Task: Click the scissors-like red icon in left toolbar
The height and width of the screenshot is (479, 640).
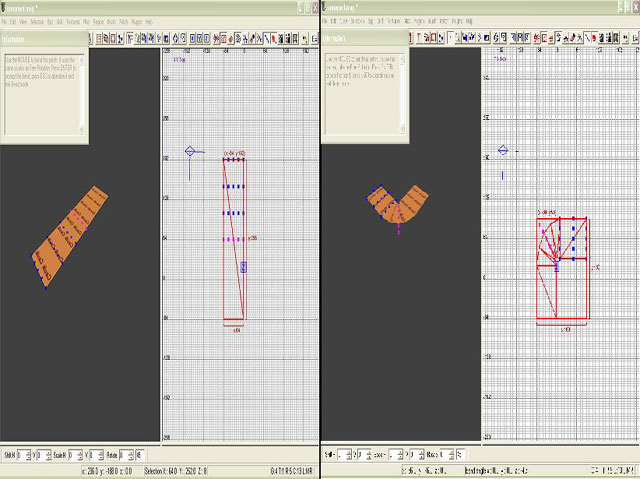Action: [x=216, y=39]
